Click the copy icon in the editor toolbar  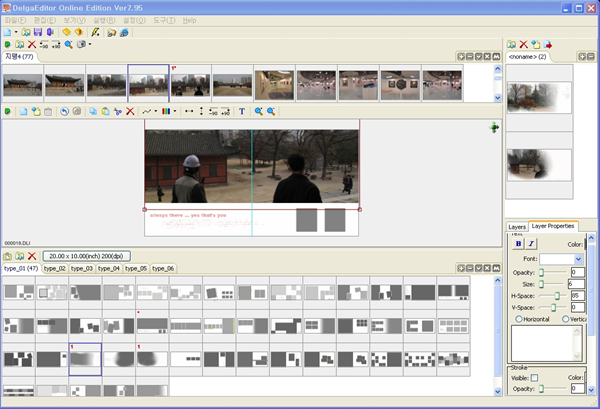[93, 111]
